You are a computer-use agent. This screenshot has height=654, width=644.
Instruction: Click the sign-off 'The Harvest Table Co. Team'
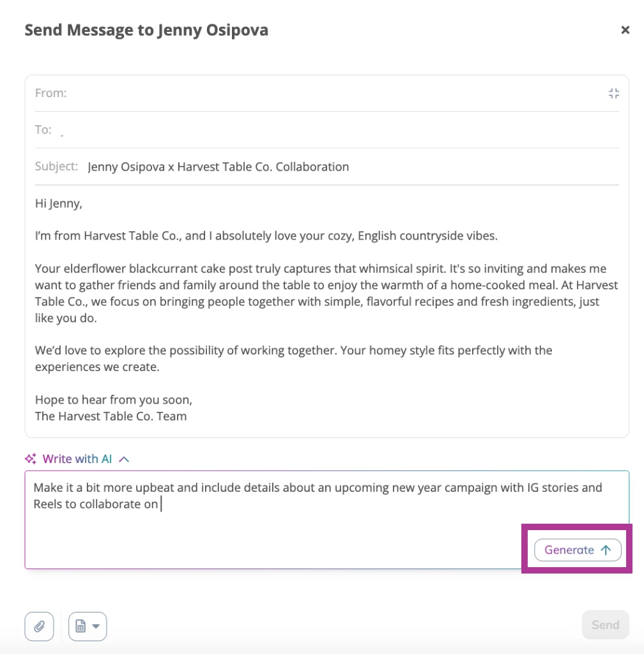pos(111,416)
